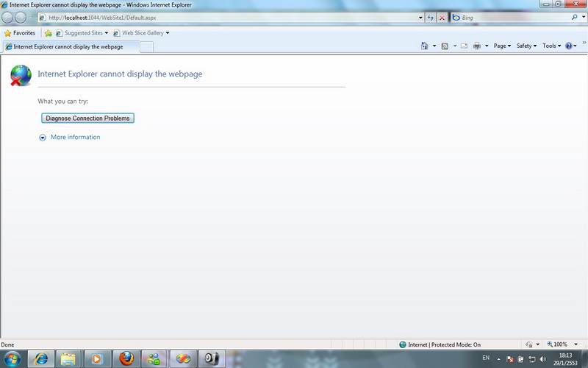Click inside the Bing search box
Image resolution: width=588 pixels, height=368 pixels.
pos(512,18)
